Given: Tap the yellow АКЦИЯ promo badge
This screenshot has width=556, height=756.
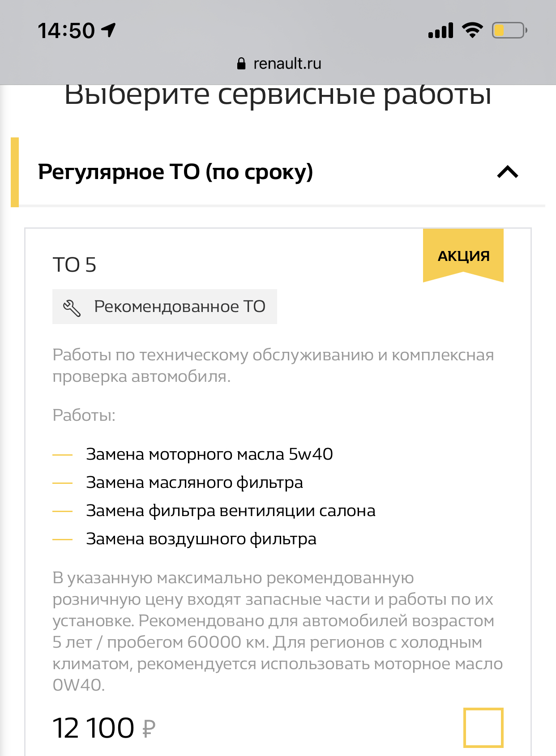Looking at the screenshot, I should [x=463, y=256].
